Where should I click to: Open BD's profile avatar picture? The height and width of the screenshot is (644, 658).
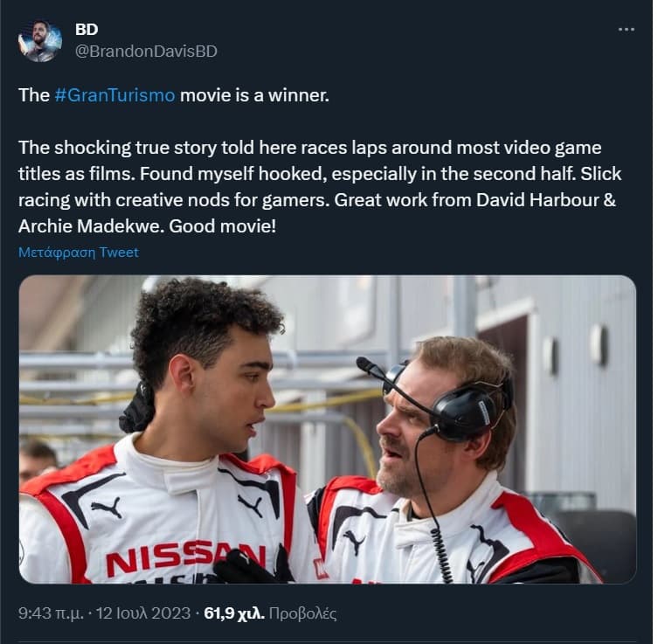click(x=40, y=41)
